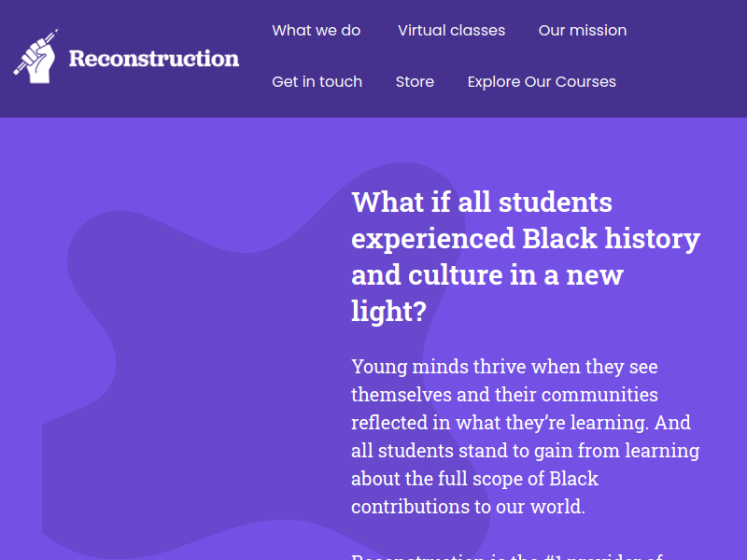
Task: Click the 'themselves and their communities' text line
Action: (504, 395)
